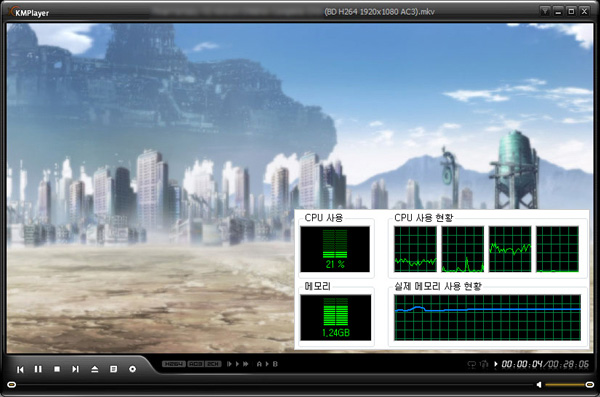The width and height of the screenshot is (600, 397).
Task: Skip to the next track
Action: (x=75, y=369)
